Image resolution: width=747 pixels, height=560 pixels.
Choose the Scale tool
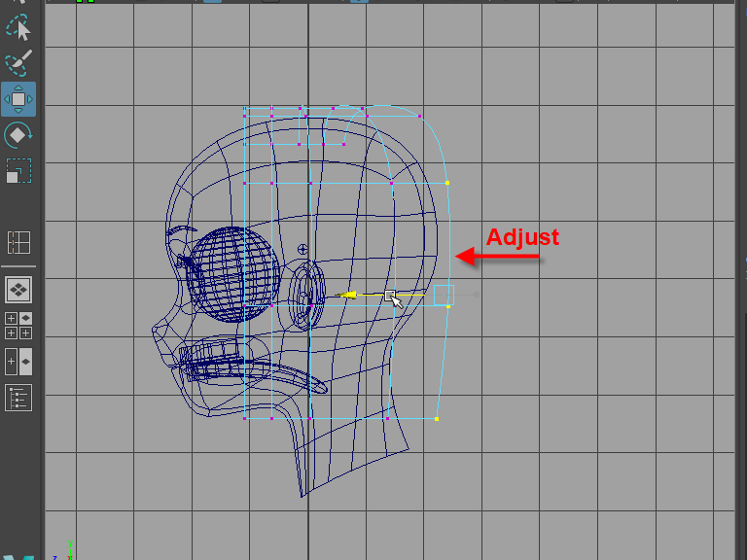tap(18, 171)
